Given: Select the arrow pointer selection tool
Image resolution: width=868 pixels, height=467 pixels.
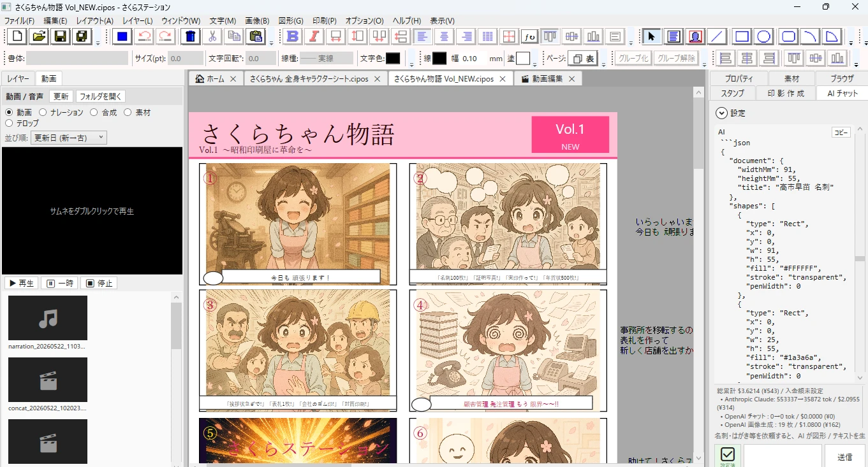Looking at the screenshot, I should click(651, 36).
